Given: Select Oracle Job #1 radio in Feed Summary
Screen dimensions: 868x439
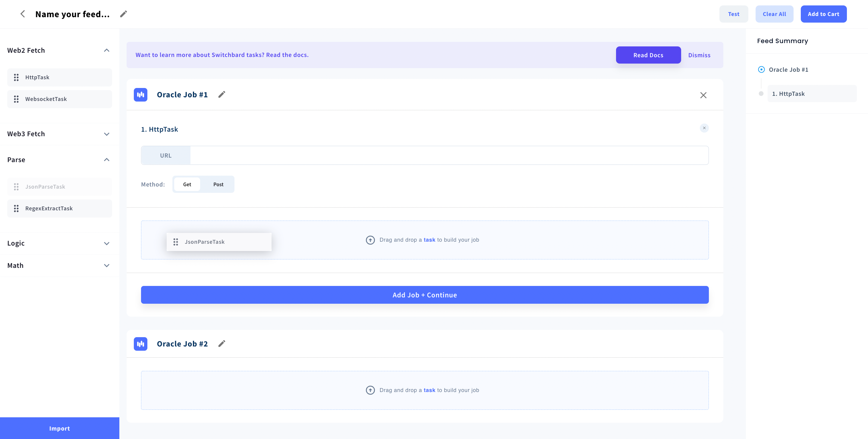Looking at the screenshot, I should [761, 70].
